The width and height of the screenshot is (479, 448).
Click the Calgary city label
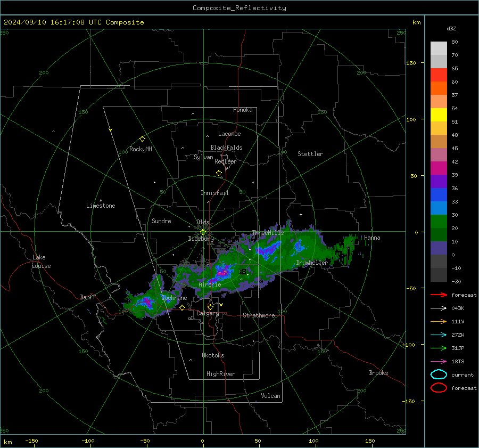(x=208, y=313)
